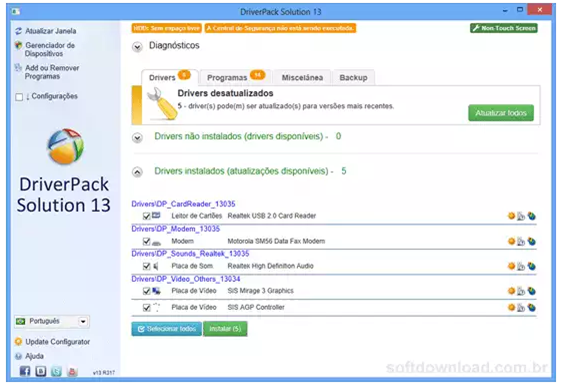This screenshot has height=390, width=561.
Task: Uncheck the SiS AGP Controller checkbox
Action: tap(146, 307)
